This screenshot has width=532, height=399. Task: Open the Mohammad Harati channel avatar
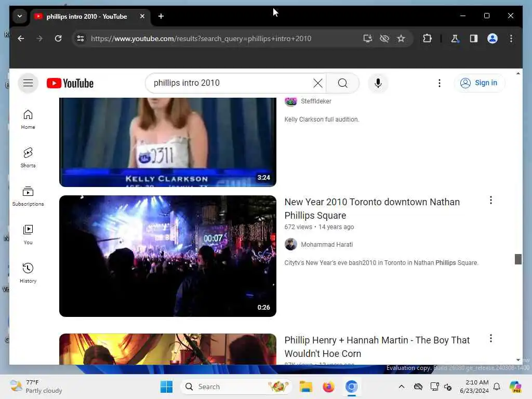291,244
